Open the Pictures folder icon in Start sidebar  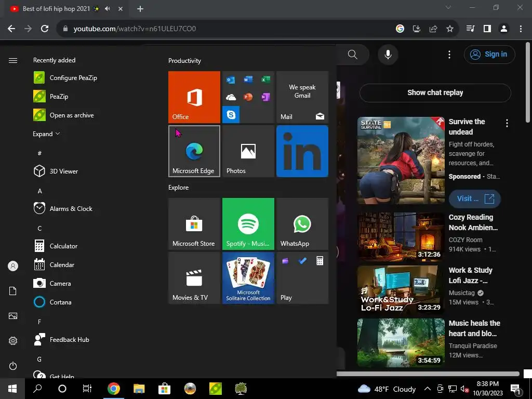click(13, 316)
